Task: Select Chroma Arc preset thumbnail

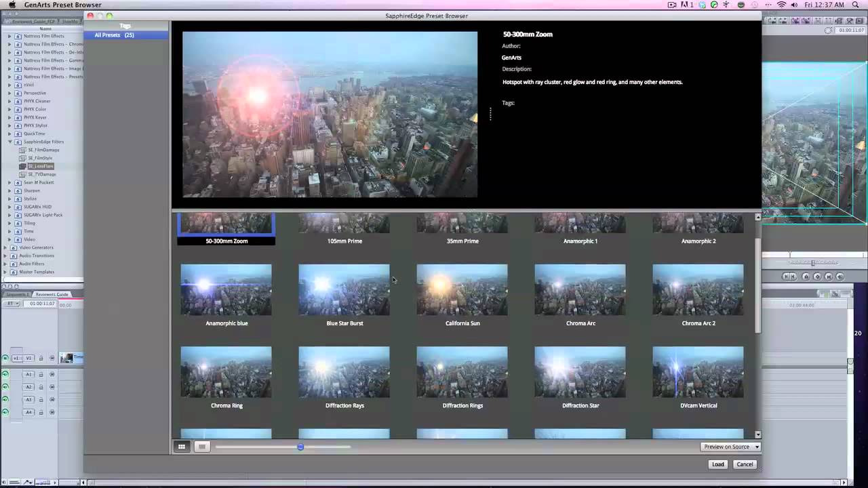Action: click(580, 289)
